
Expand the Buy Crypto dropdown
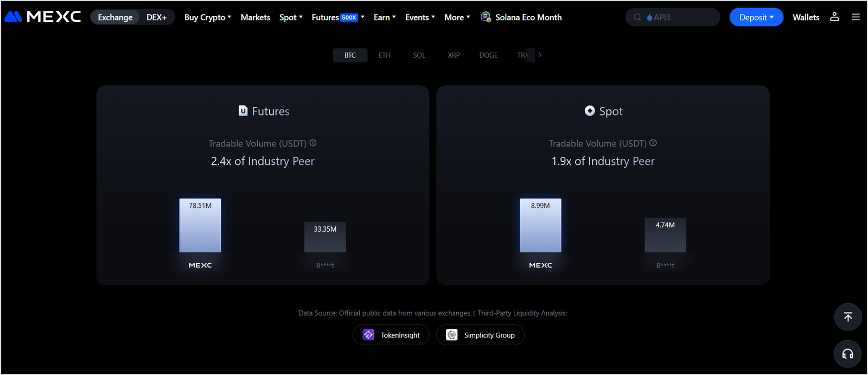point(208,17)
